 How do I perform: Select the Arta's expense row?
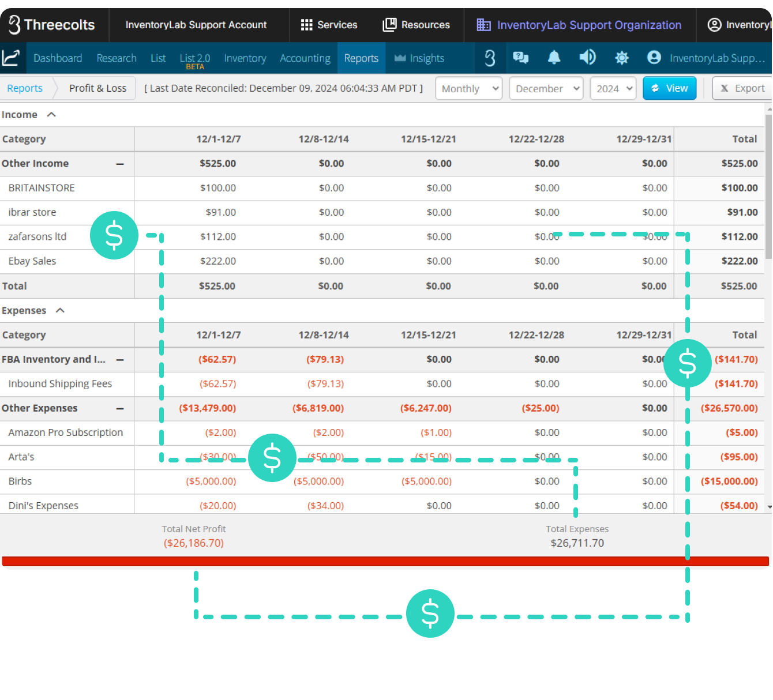21,457
